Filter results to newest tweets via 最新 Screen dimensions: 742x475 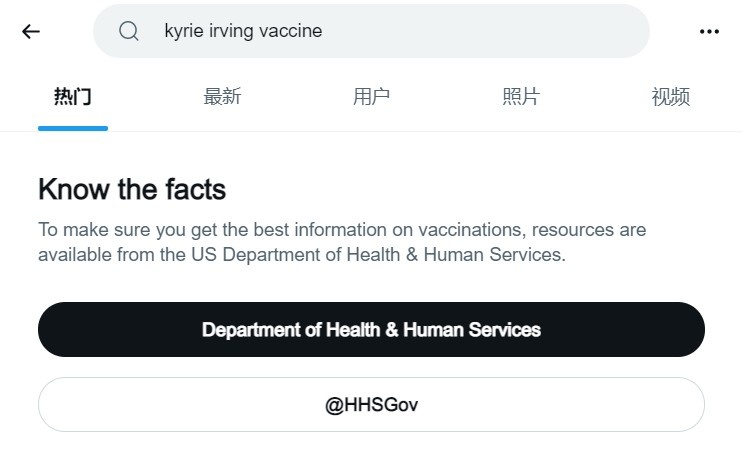(222, 97)
